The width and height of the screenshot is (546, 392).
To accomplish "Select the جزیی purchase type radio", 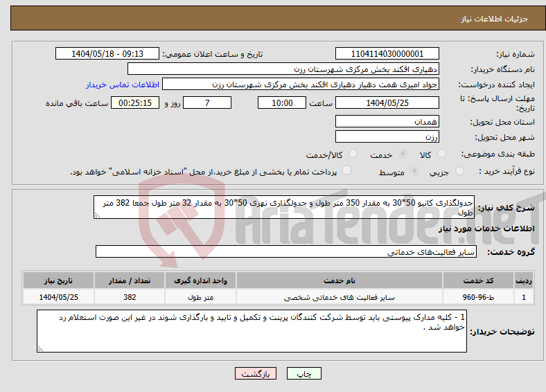I will point(459,170).
